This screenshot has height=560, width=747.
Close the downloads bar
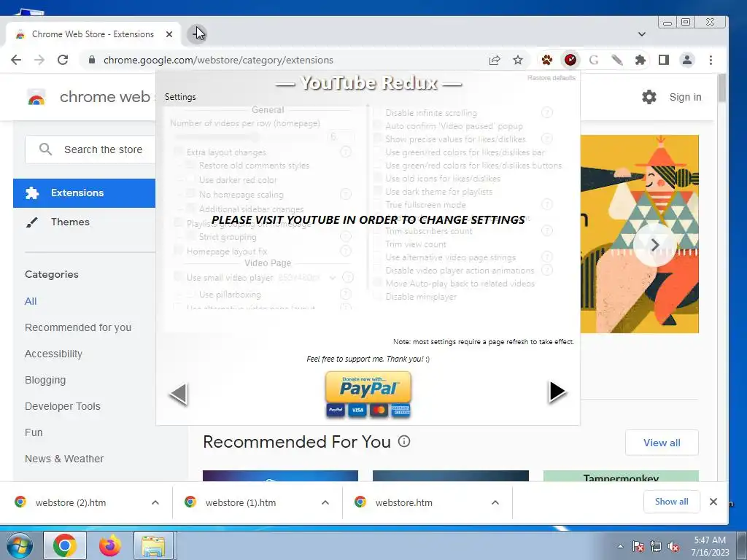tap(713, 502)
